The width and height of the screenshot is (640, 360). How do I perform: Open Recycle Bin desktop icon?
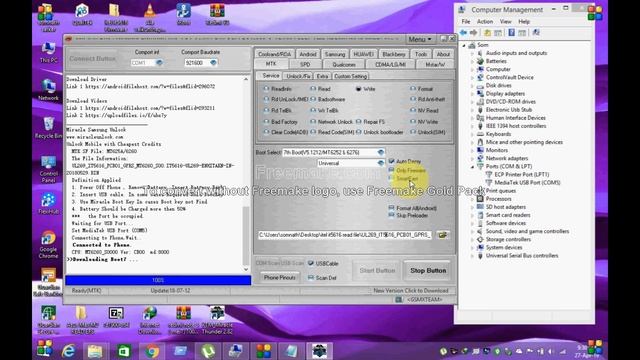(48, 127)
